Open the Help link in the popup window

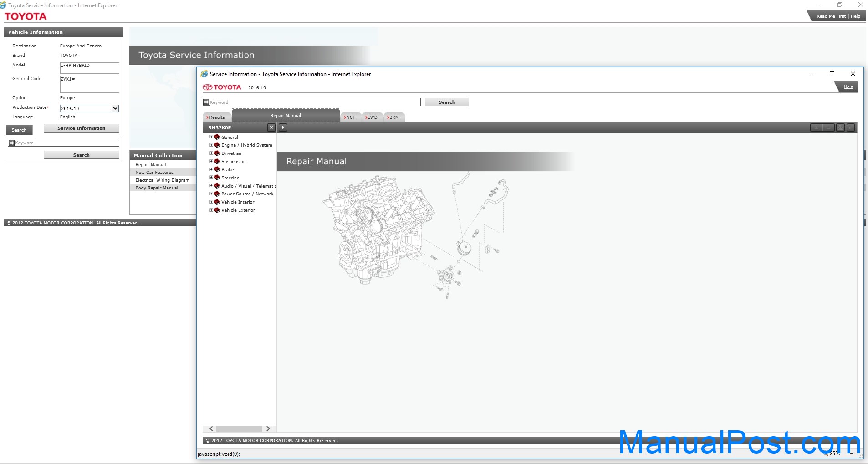pyautogui.click(x=848, y=87)
